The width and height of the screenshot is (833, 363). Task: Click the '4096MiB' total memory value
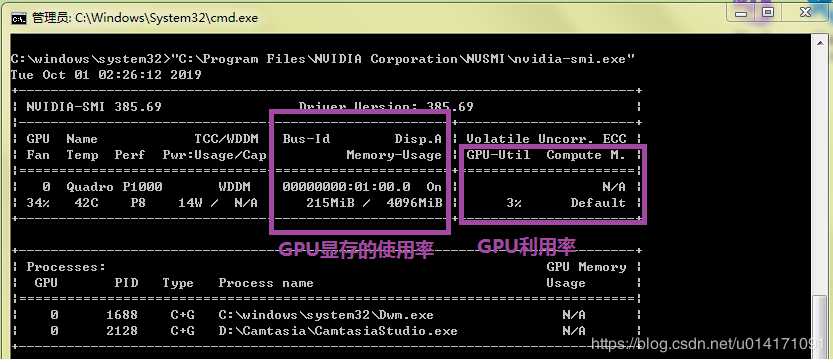[414, 203]
